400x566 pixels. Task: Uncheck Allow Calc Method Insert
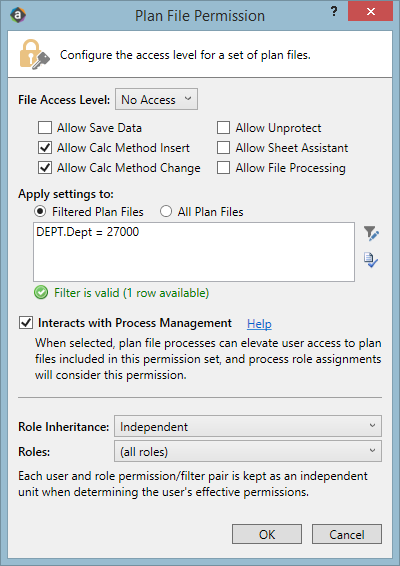point(45,148)
